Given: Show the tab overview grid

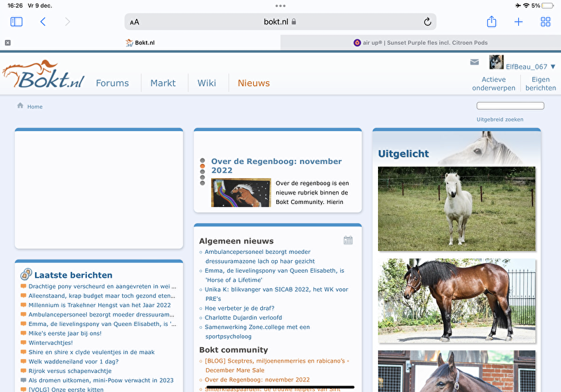Looking at the screenshot, I should click(546, 22).
